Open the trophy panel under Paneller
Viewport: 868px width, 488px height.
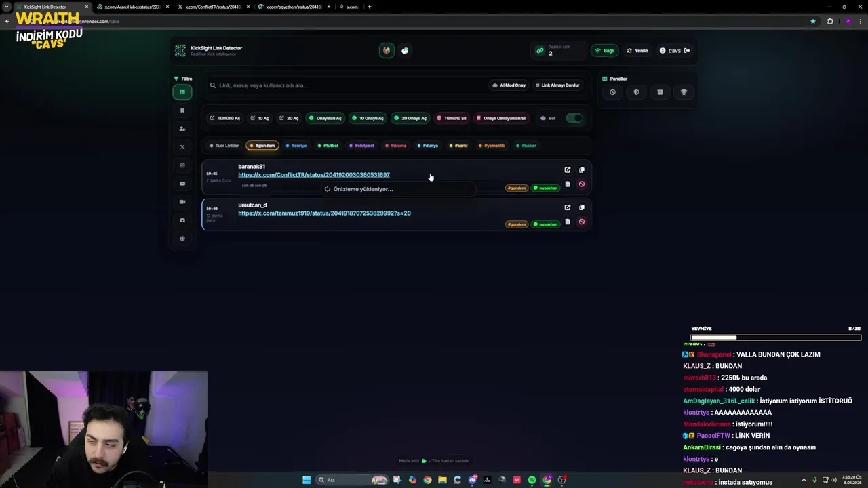[x=684, y=92]
